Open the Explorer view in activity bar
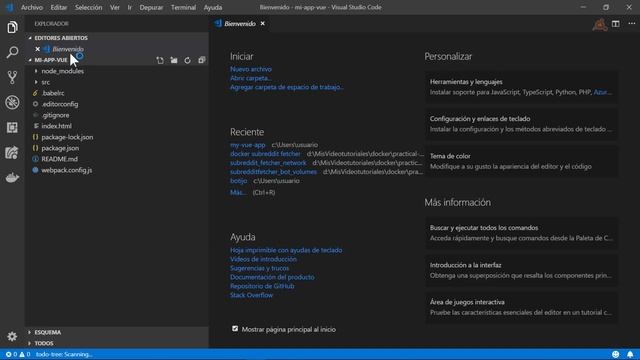The width and height of the screenshot is (640, 360). click(12, 27)
